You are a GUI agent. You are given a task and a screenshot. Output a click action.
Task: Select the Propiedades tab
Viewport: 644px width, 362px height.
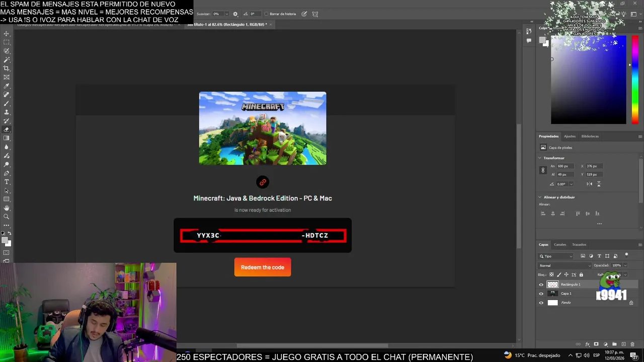click(548, 136)
